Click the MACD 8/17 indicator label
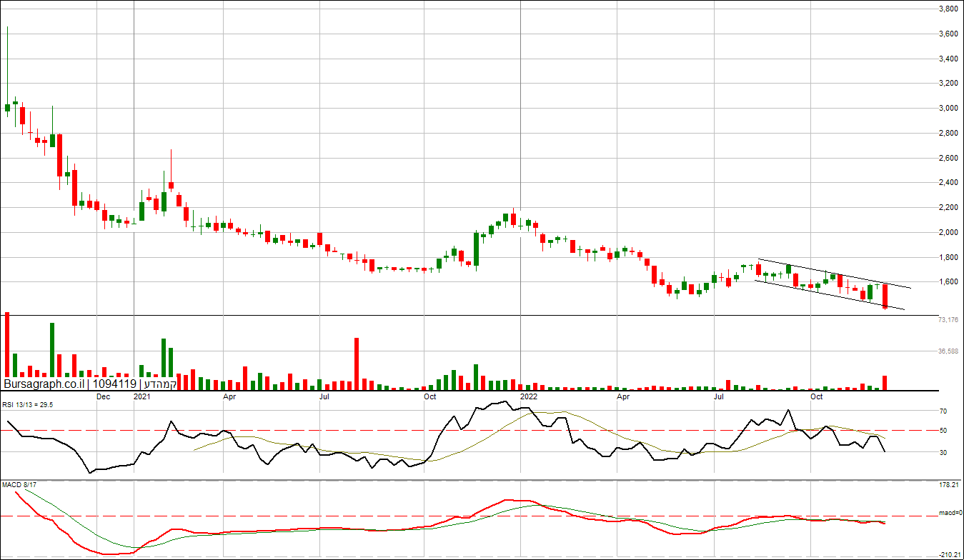This screenshot has height=560, width=964. pyautogui.click(x=19, y=485)
